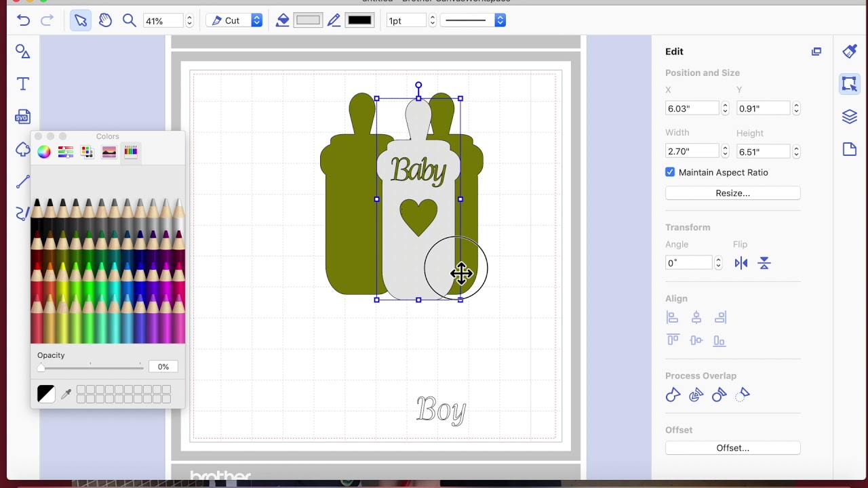The image size is (868, 488).
Task: Click the fill bucket icon
Action: (x=283, y=20)
